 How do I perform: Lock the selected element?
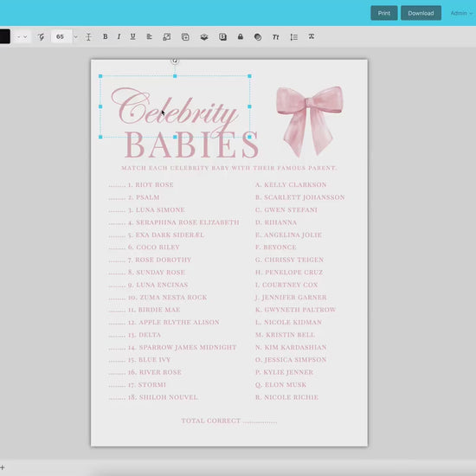240,36
